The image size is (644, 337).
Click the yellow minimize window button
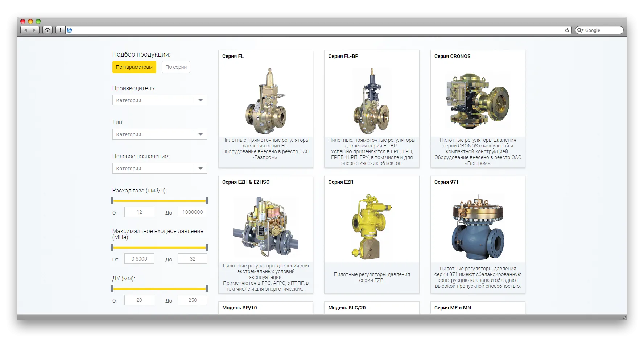click(x=30, y=21)
